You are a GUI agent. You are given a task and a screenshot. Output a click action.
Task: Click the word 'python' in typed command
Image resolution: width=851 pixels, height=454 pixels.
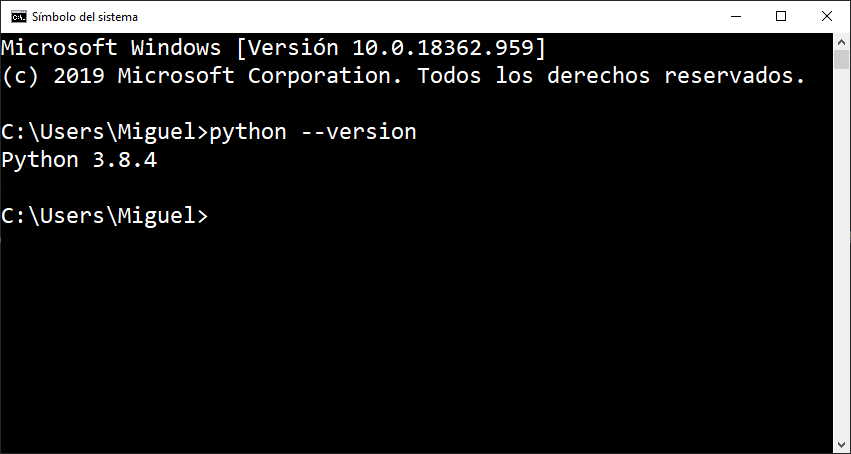point(248,132)
